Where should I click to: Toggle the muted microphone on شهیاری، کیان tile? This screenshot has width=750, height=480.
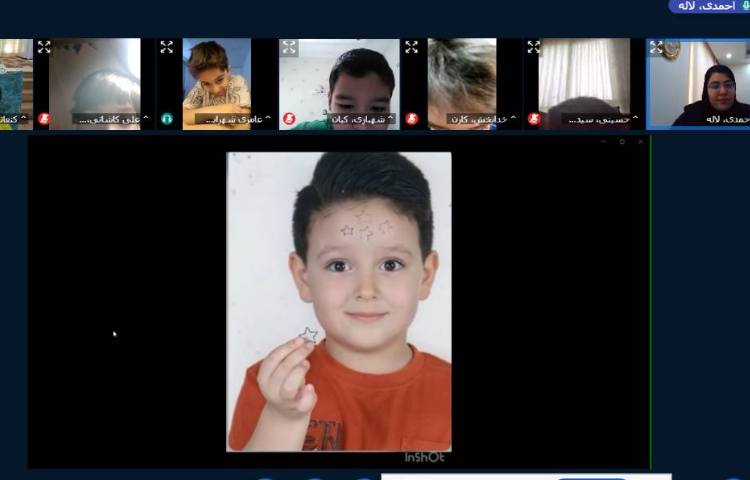289,118
